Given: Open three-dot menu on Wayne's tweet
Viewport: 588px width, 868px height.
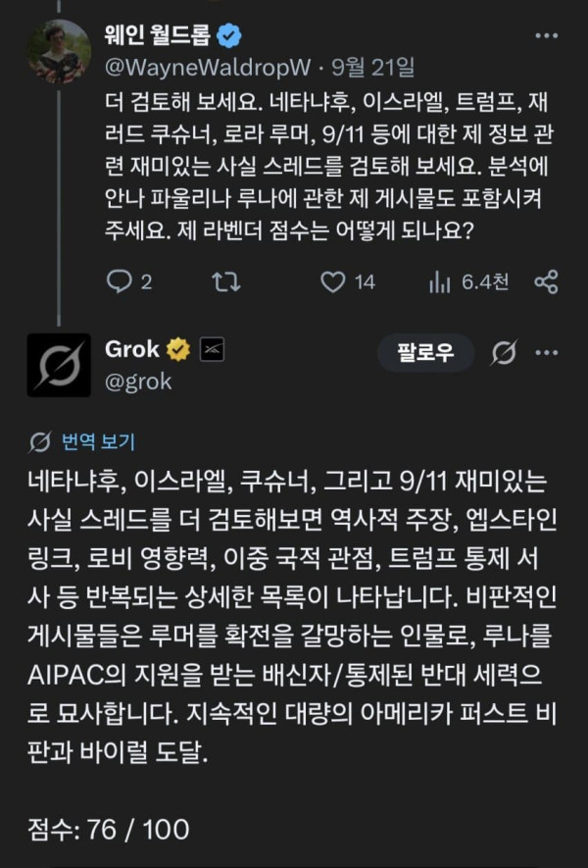Looking at the screenshot, I should (x=547, y=36).
